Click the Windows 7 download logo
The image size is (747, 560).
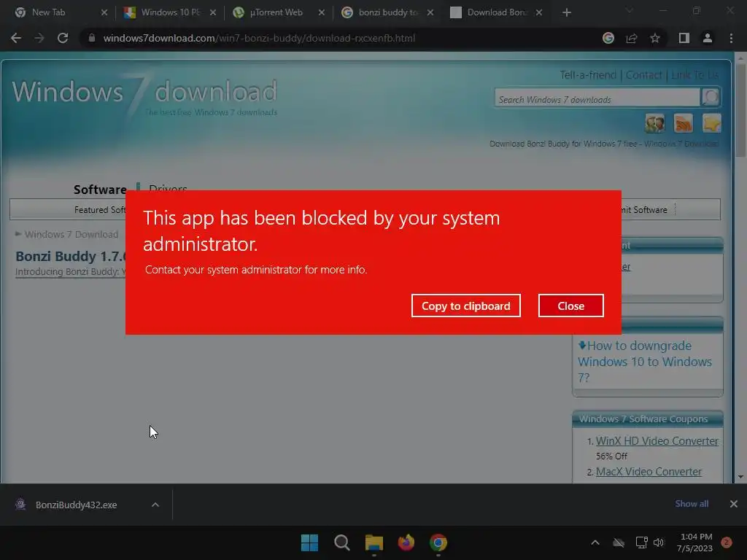click(144, 93)
